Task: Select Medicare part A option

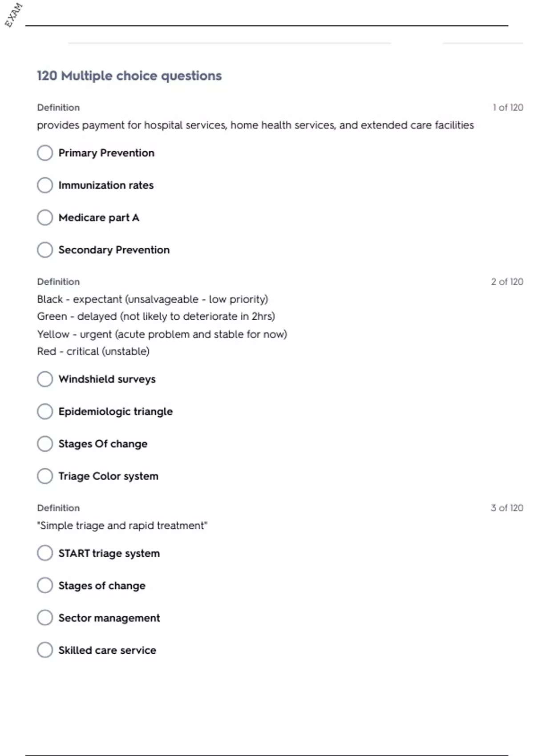Action: 45,217
